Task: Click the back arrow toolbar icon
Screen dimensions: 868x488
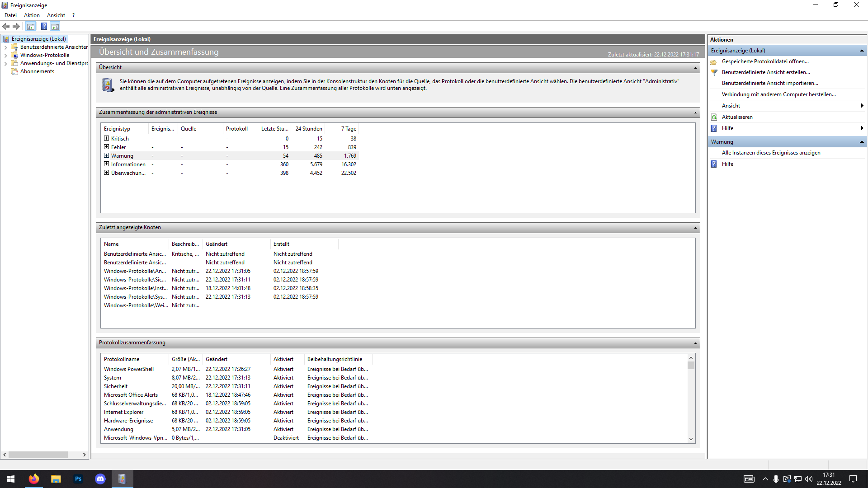Action: (x=6, y=26)
